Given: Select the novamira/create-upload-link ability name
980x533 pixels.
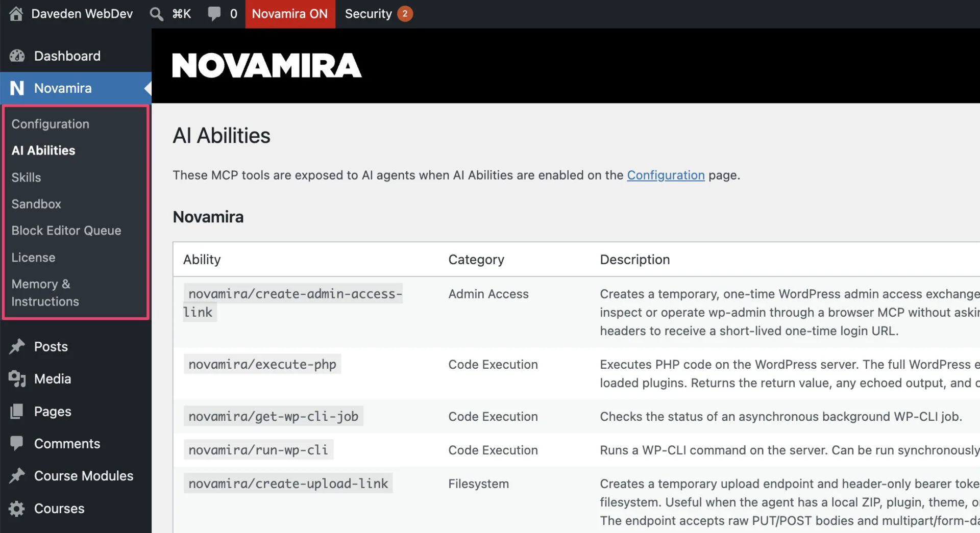Looking at the screenshot, I should [x=288, y=484].
